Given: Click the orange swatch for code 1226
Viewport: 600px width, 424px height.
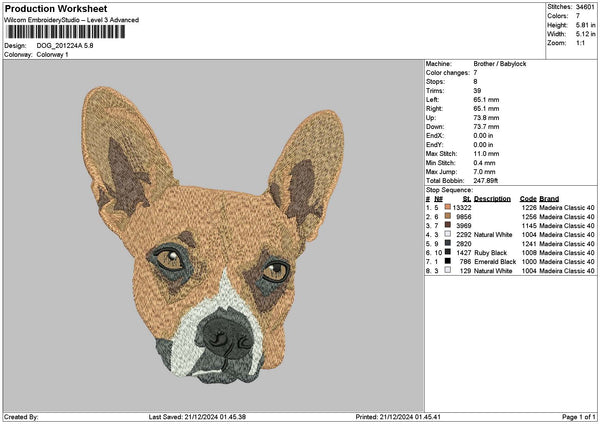Looking at the screenshot, I should 447,207.
